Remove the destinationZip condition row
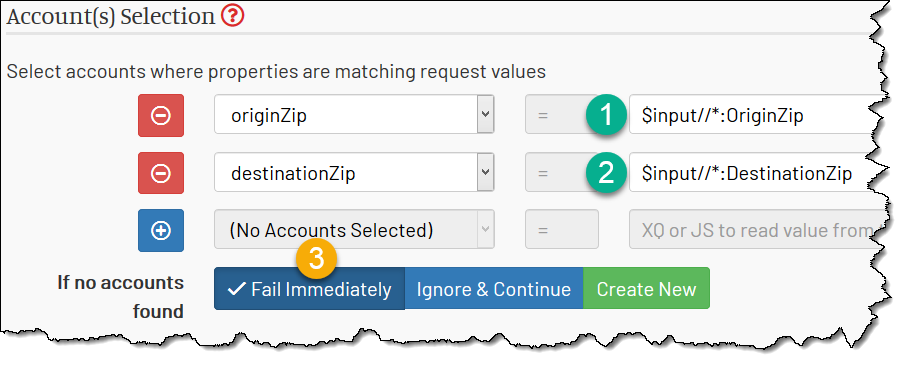The height and width of the screenshot is (368, 908). coord(161,173)
